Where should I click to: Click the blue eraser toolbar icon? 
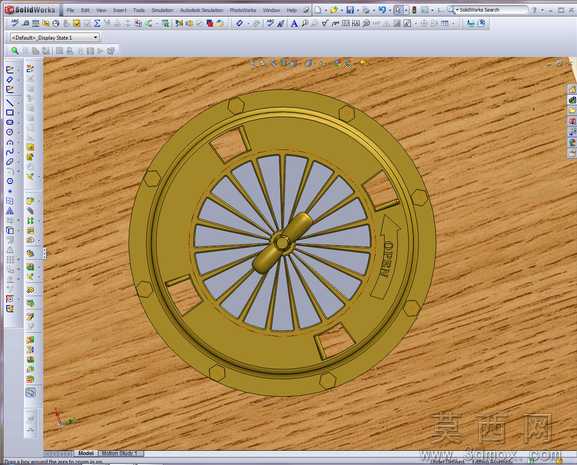240,24
